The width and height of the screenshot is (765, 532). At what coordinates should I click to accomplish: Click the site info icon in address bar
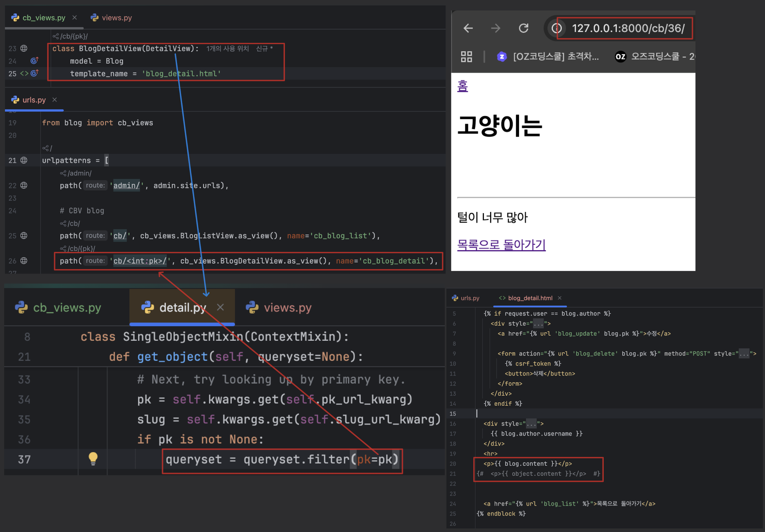(x=556, y=28)
